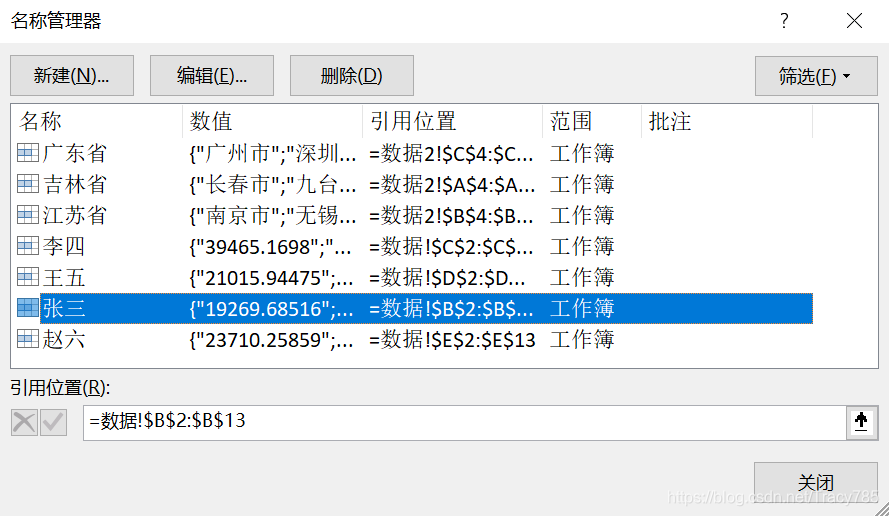Click value {"南京市";"无锡... cell
Screen dimensions: 889x516
coord(273,216)
